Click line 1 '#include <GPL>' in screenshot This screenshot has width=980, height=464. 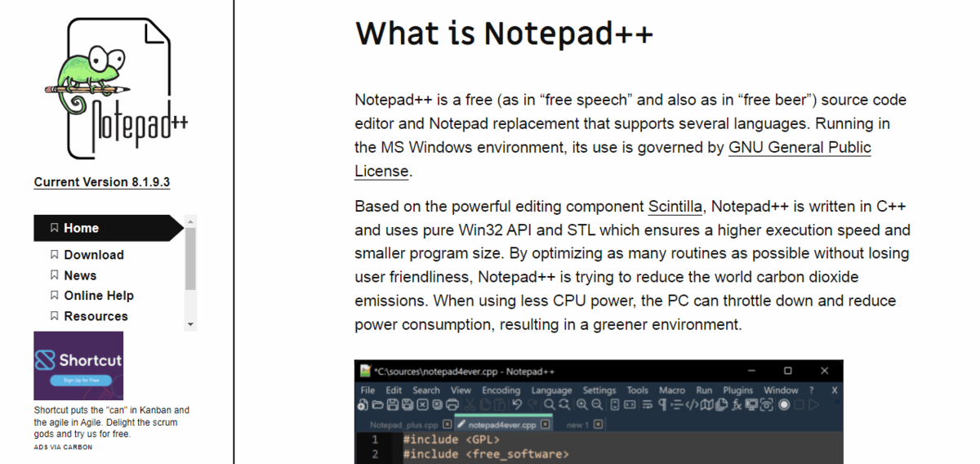pyautogui.click(x=451, y=441)
